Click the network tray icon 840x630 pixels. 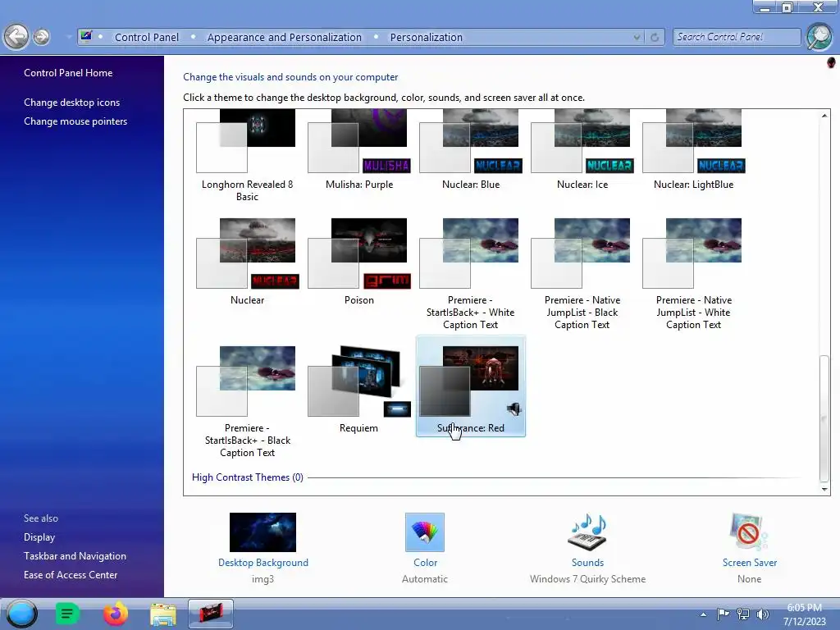click(x=743, y=614)
